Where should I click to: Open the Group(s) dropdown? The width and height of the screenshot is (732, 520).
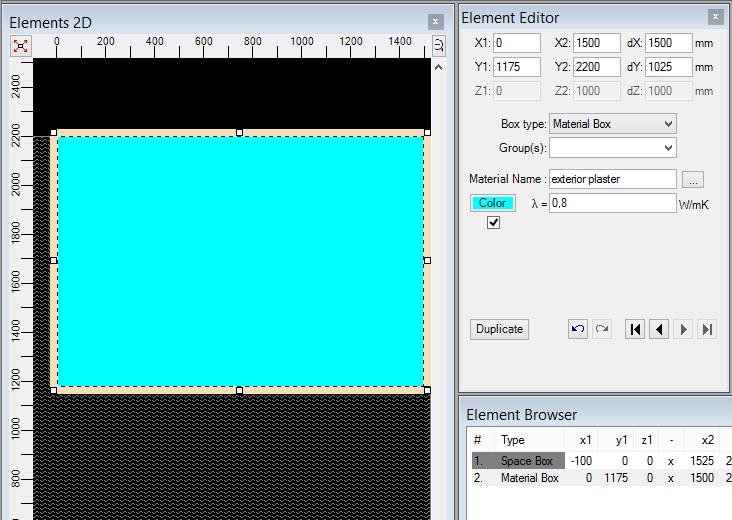click(612, 148)
